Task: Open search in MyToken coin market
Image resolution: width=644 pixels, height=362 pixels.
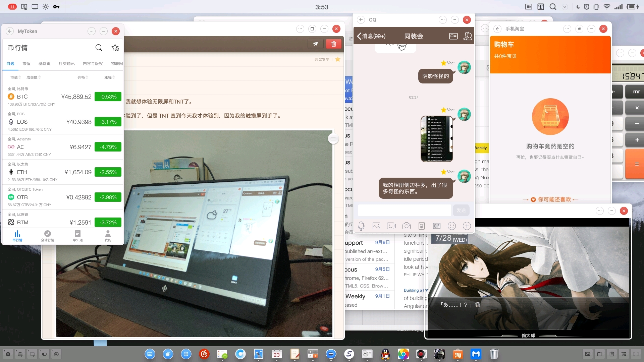Action: [x=99, y=48]
